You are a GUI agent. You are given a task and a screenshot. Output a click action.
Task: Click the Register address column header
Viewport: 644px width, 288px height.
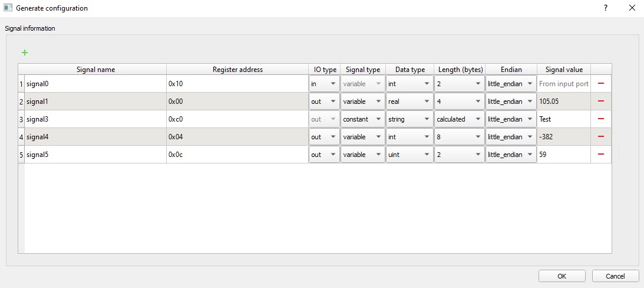[x=237, y=70]
